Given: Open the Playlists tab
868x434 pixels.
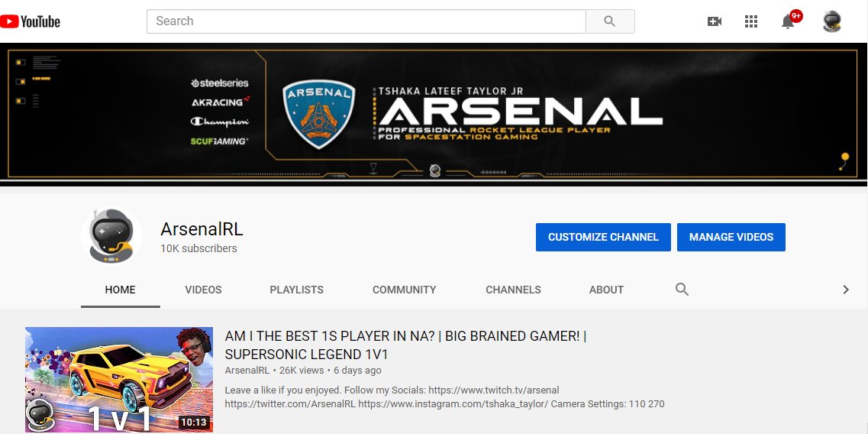Looking at the screenshot, I should [x=297, y=290].
